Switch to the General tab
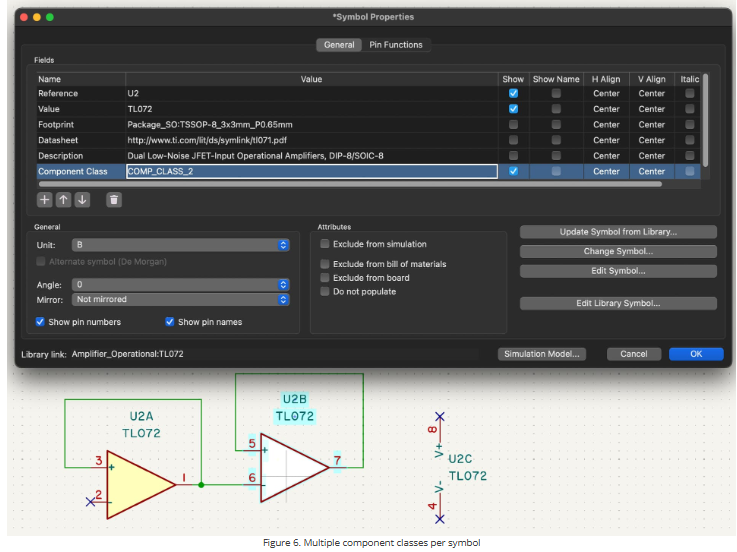Screen dimensions: 737x552 point(339,45)
